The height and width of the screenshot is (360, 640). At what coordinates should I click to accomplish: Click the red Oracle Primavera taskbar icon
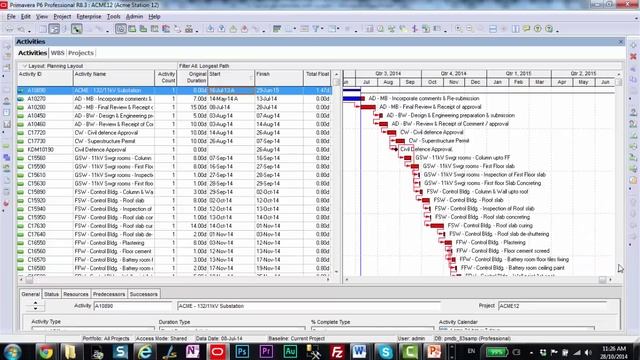pyautogui.click(x=218, y=351)
